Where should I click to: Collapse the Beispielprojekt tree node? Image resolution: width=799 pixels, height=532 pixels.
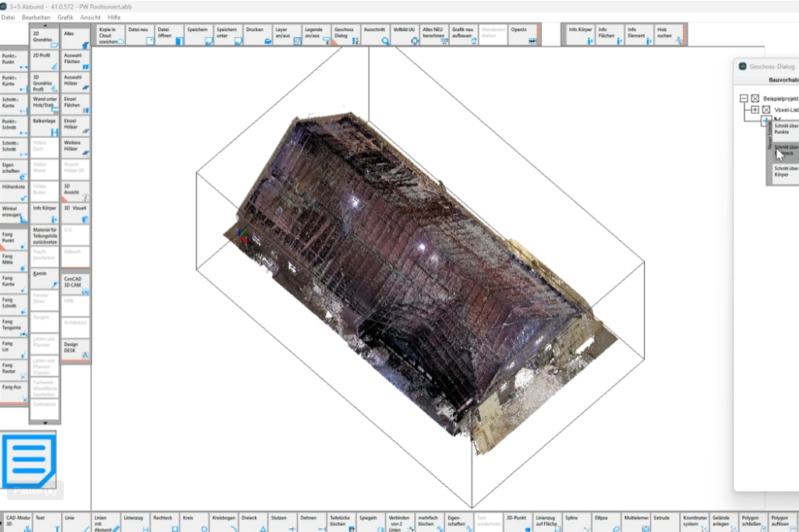click(744, 99)
